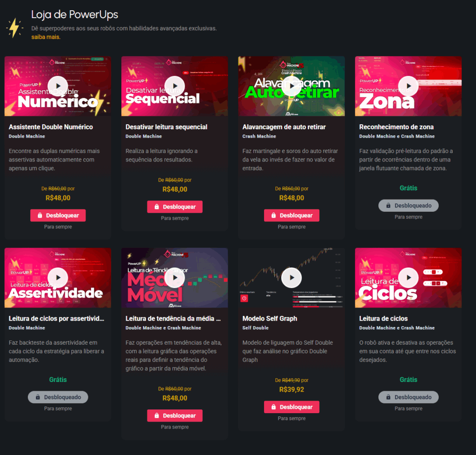Unlock Alavancagem de auto retirar PowerUp
476x455 pixels.
click(292, 215)
